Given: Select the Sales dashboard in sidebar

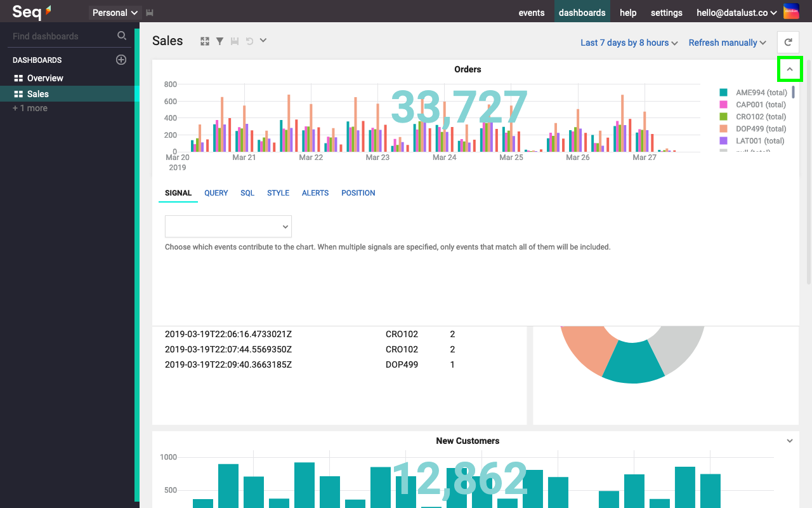Looking at the screenshot, I should (67, 94).
